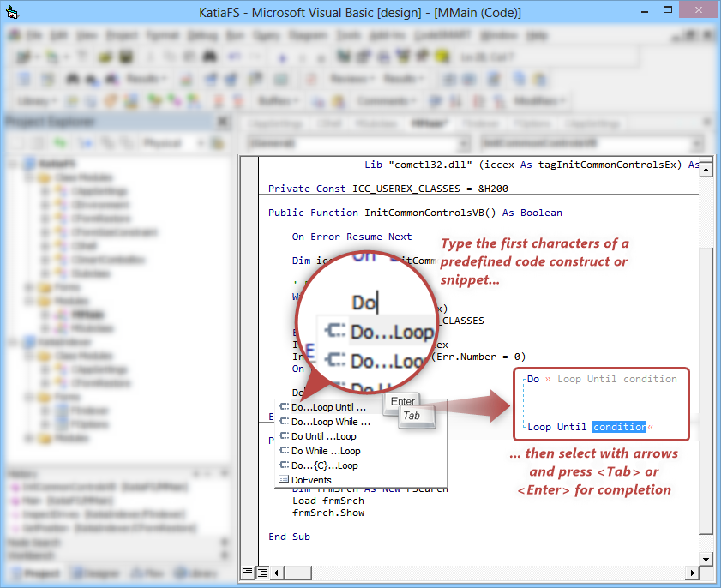
Task: Click the "Load frmSrch" code line
Action: [328, 501]
